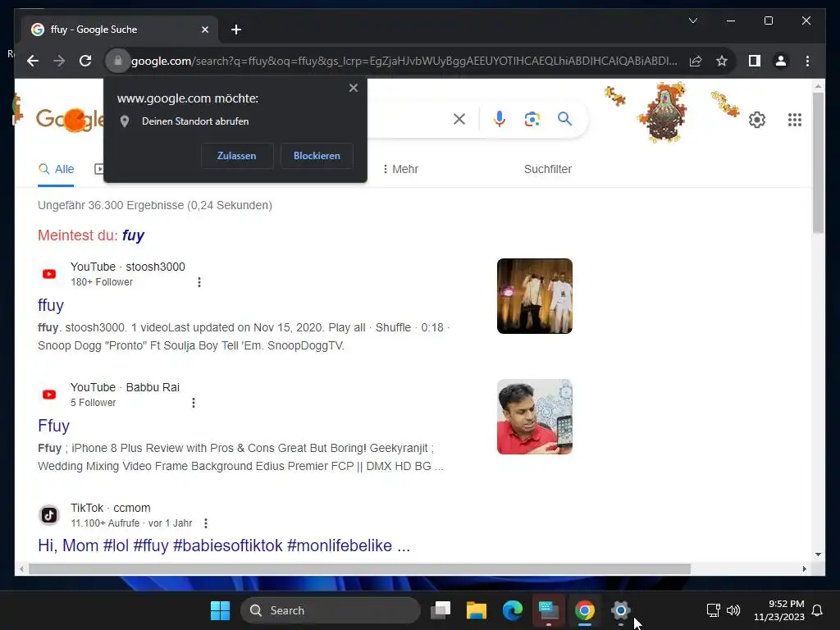Click horizontal scrollbar thumb
This screenshot has width=840, height=630.
(359, 569)
